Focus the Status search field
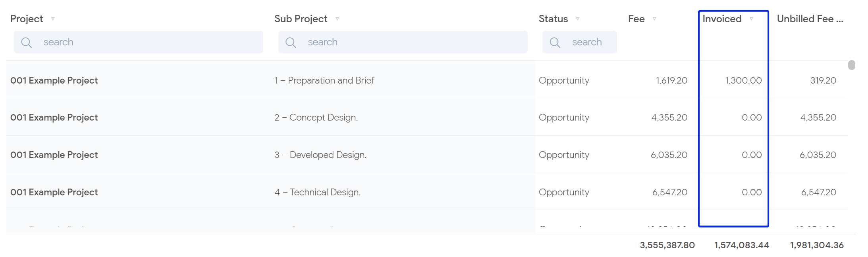 coord(592,42)
